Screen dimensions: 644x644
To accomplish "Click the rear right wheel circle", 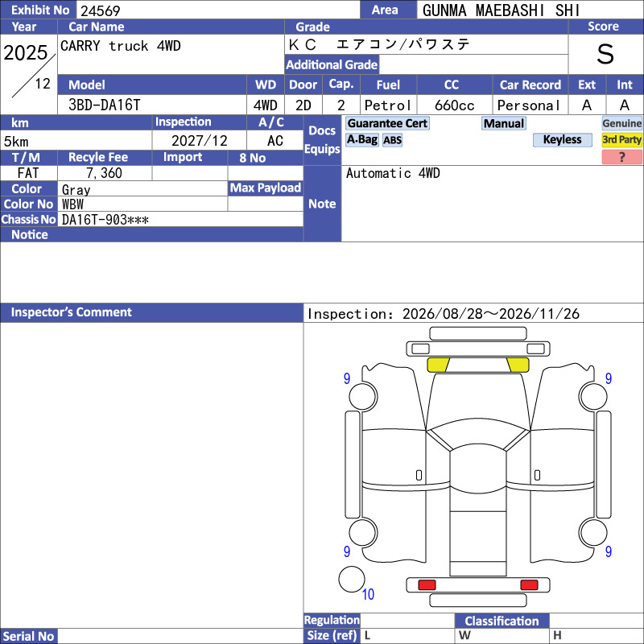I will tap(593, 532).
